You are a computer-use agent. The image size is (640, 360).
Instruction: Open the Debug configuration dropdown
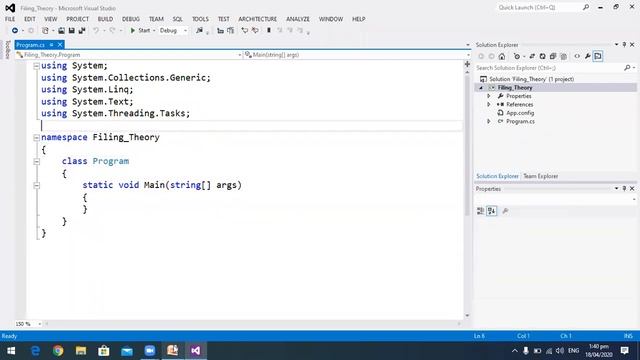click(x=173, y=31)
